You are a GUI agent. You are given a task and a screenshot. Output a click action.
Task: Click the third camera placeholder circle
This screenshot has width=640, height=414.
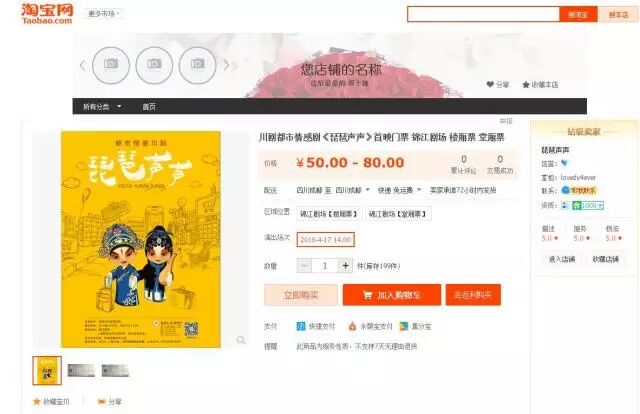pos(198,65)
